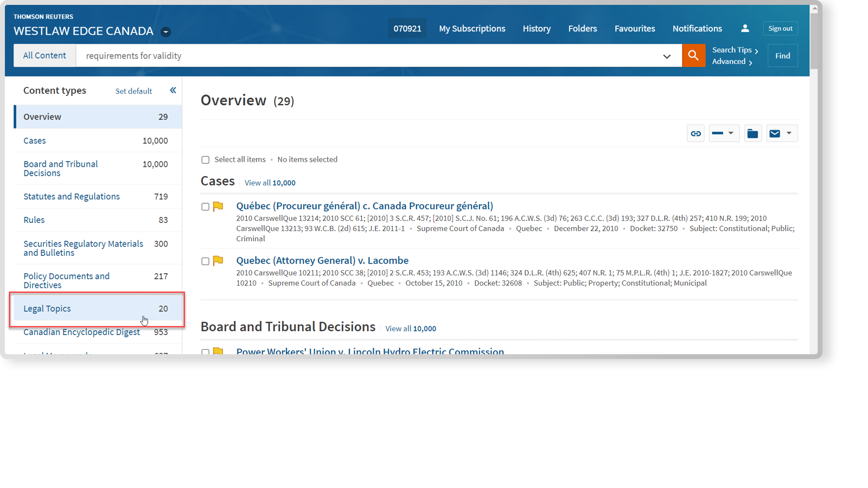The width and height of the screenshot is (868, 488).
Task: Select Statutes and Regulations content type
Action: 98,196
